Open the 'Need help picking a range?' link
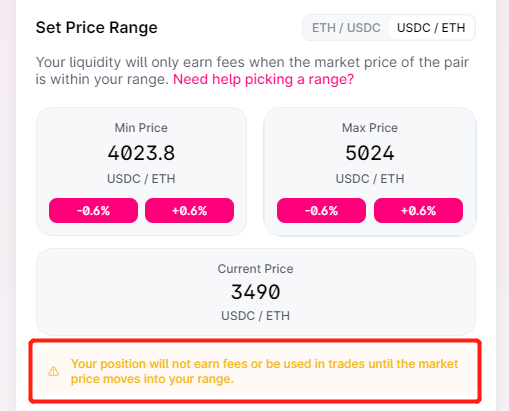 click(x=263, y=79)
